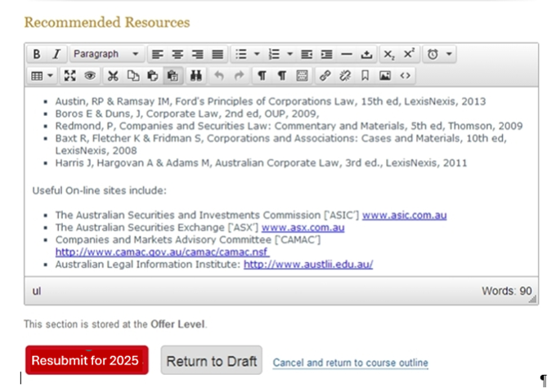This screenshot has width=556, height=392.
Task: Click the 'Words: 90' counter
Action: click(x=506, y=291)
